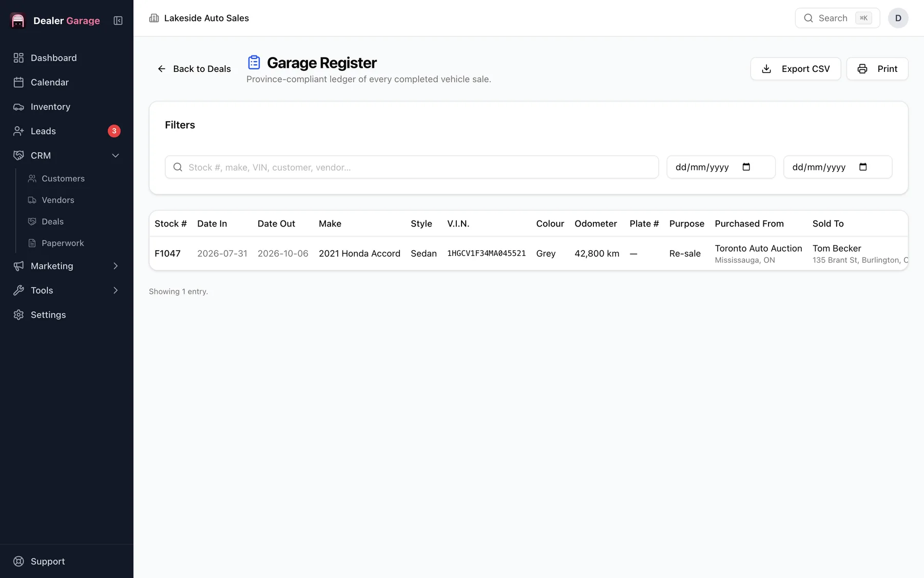Click the Tools wrench icon
Viewport: 924px width, 578px height.
(x=18, y=290)
